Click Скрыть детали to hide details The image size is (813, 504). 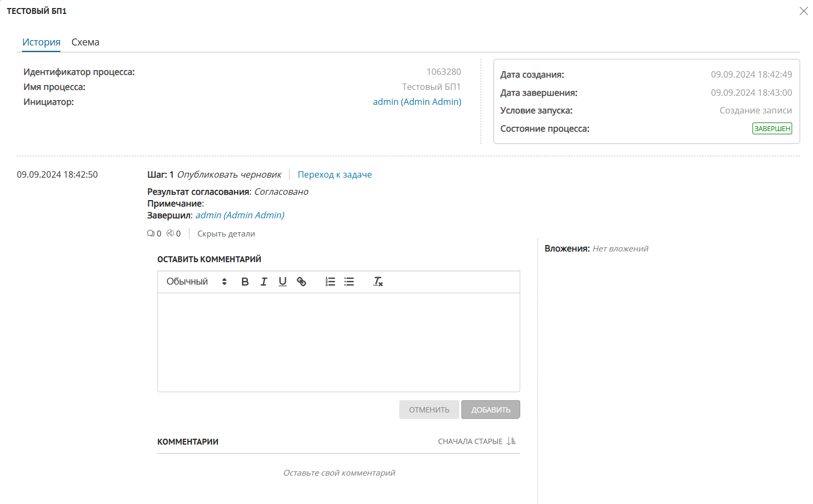[226, 234]
